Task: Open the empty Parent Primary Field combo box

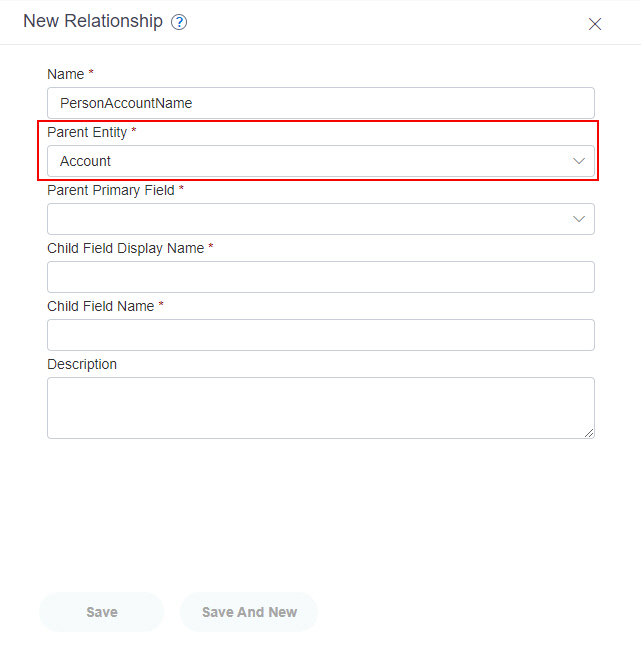Action: [320, 219]
